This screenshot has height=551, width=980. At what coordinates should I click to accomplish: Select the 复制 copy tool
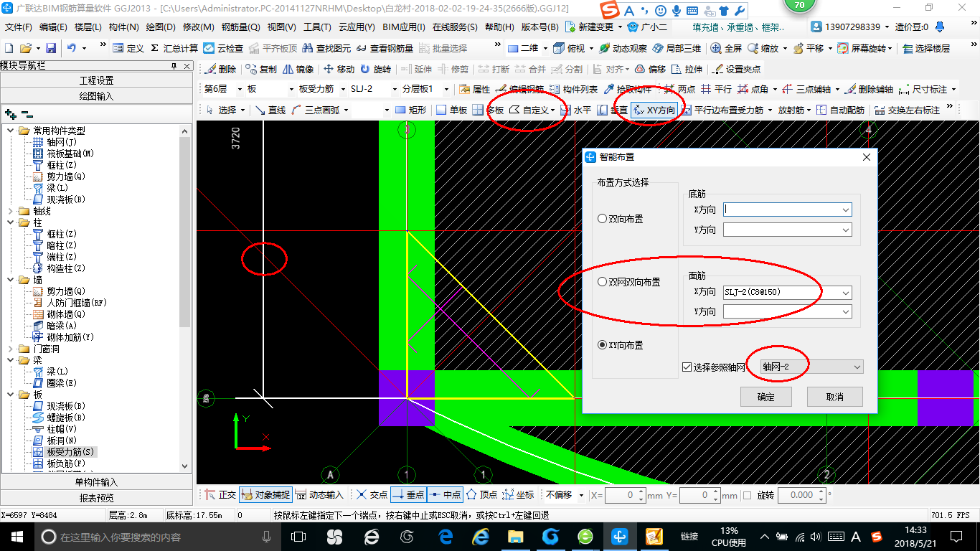click(x=261, y=69)
